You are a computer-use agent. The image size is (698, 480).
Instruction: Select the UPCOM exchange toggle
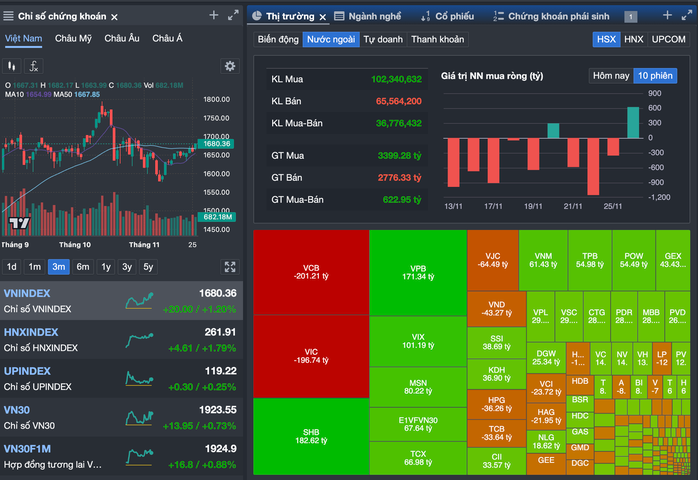pos(668,39)
